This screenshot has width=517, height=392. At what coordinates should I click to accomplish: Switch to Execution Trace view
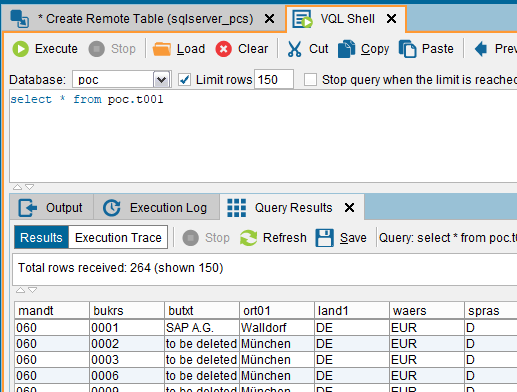coord(118,238)
